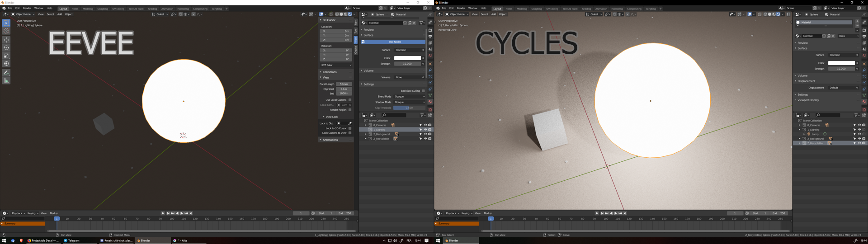Select the Scale tool in the EEVEE window

pyautogui.click(x=6, y=56)
